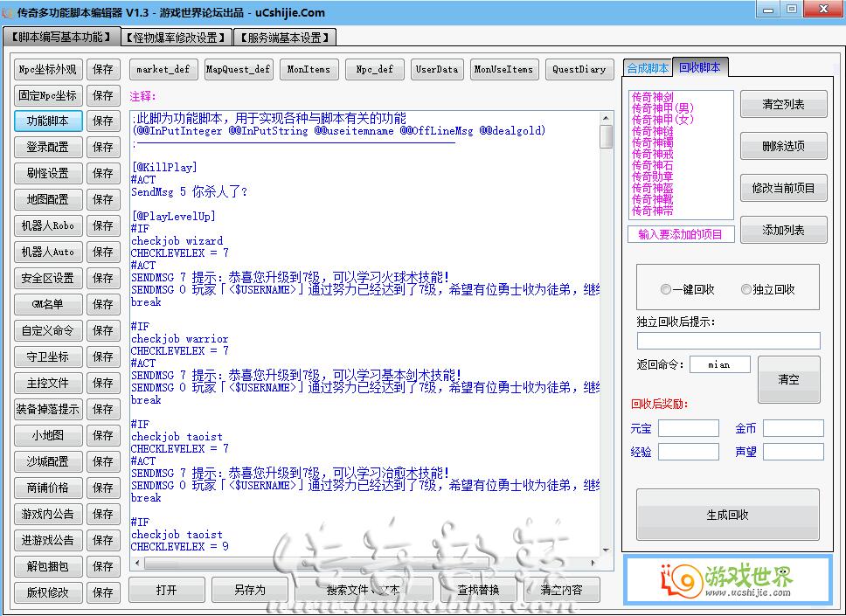
Task: Select 传奇神剑 in the item list
Action: coord(653,97)
